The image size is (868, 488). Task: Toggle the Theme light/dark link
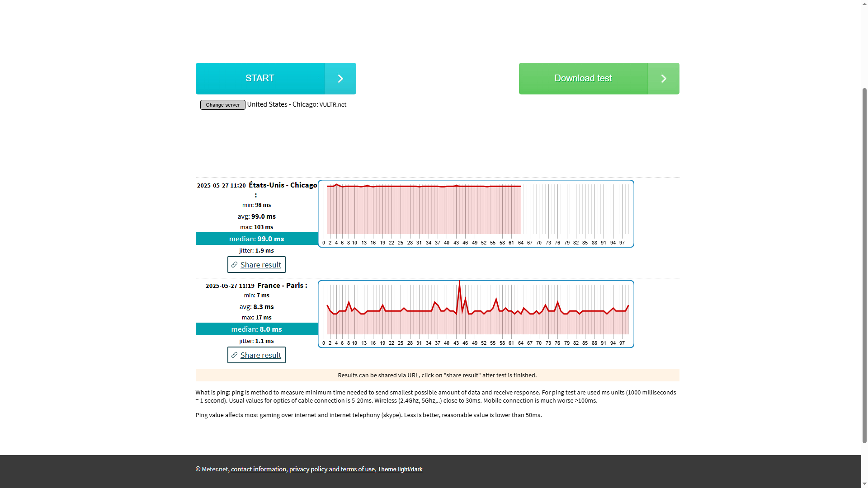(x=400, y=469)
